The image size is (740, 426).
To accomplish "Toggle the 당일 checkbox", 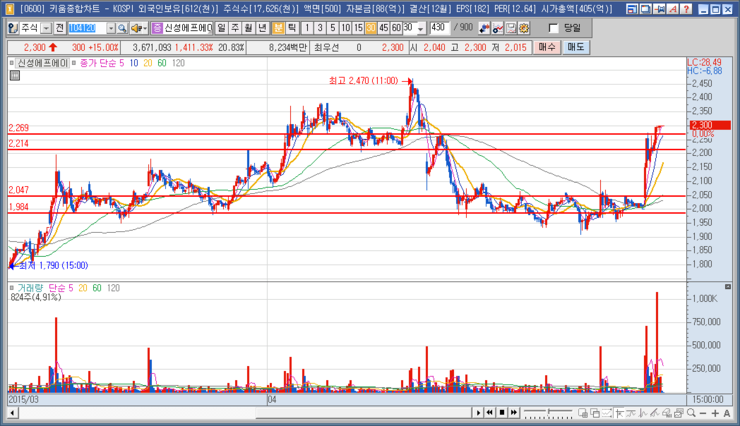I will click(x=553, y=28).
